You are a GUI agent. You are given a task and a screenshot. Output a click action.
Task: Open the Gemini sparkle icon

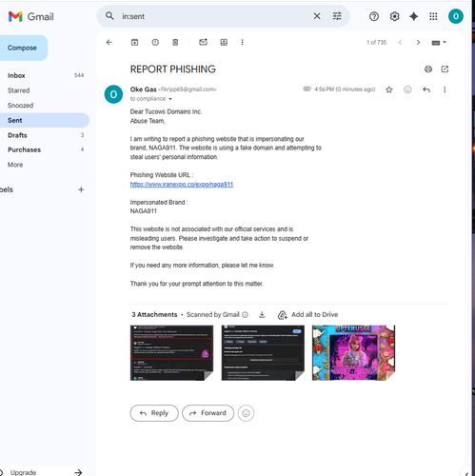pyautogui.click(x=413, y=16)
